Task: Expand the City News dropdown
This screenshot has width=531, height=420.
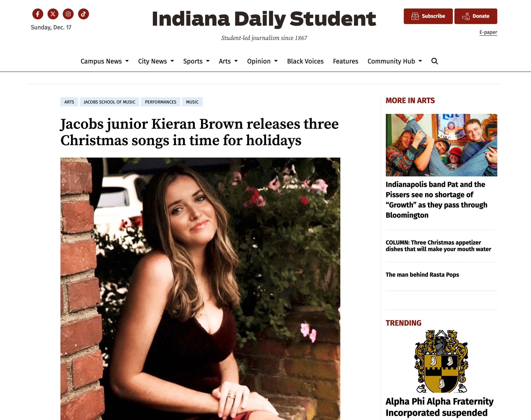Action: (156, 61)
